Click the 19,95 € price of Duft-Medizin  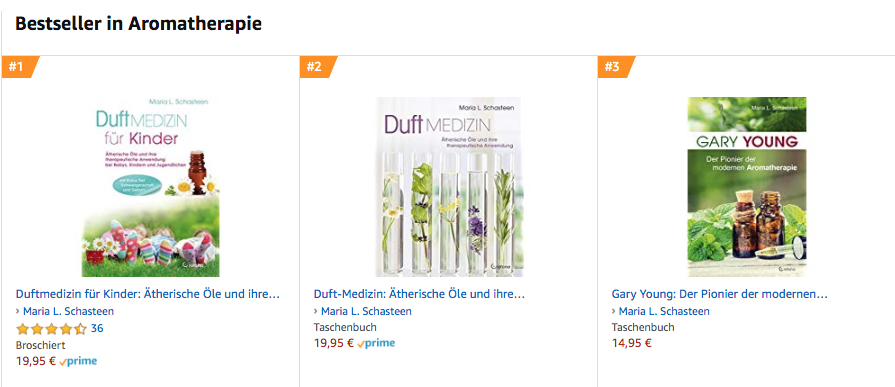(x=334, y=344)
